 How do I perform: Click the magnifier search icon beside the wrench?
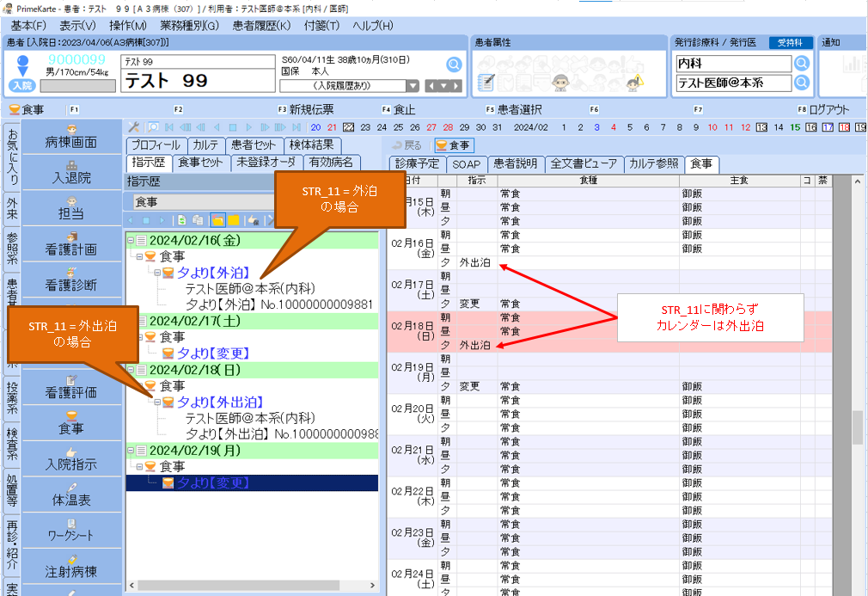[153, 127]
